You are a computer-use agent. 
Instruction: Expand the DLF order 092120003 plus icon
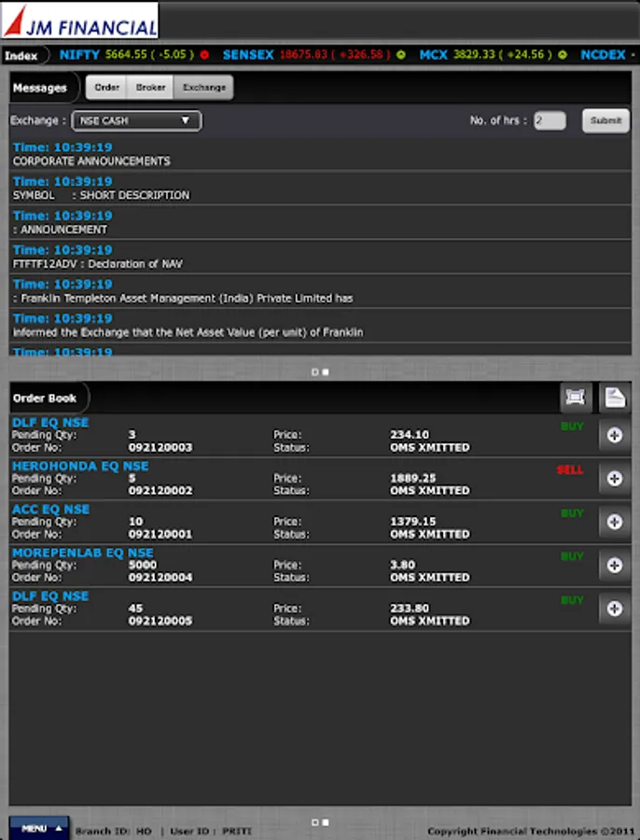614,435
